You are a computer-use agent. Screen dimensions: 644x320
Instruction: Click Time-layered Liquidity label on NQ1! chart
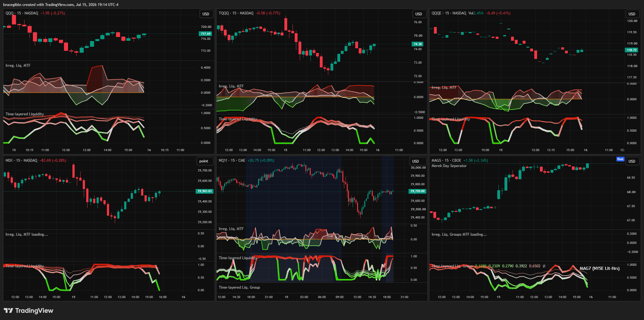(x=238, y=258)
